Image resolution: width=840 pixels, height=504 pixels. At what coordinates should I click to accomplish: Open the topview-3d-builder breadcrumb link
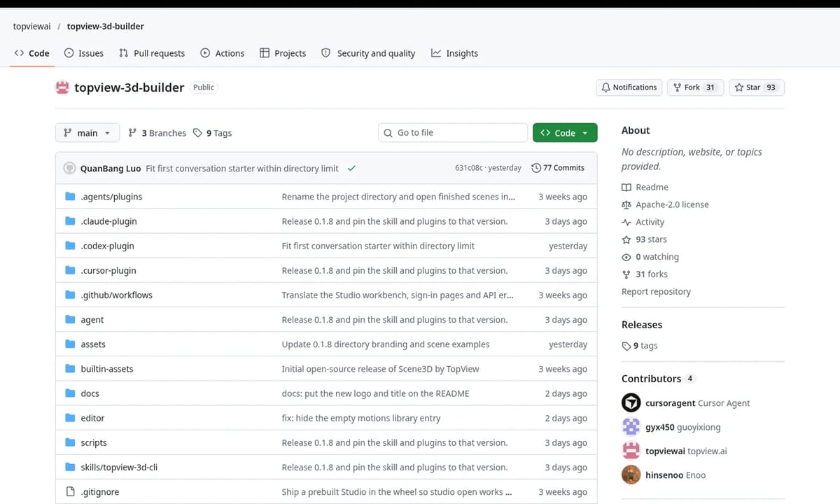[106, 27]
